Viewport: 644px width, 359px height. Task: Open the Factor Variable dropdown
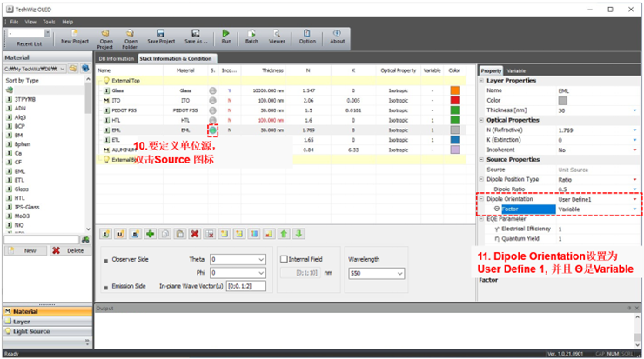click(635, 209)
